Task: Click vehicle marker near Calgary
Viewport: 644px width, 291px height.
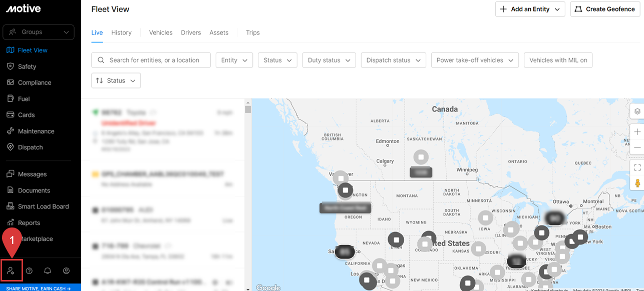Action: (x=421, y=157)
